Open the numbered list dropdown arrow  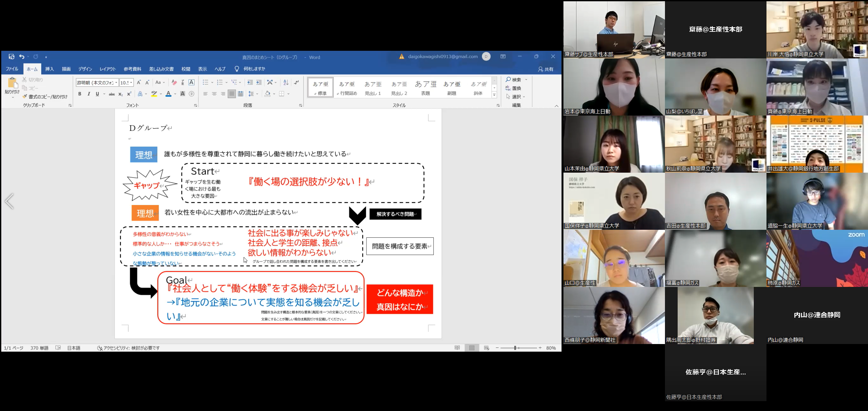tap(227, 82)
